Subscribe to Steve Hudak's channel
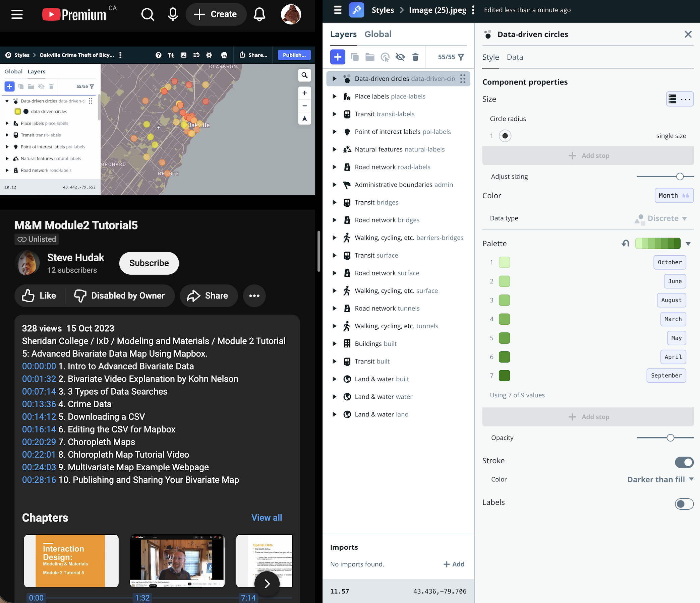This screenshot has width=700, height=603. click(149, 263)
